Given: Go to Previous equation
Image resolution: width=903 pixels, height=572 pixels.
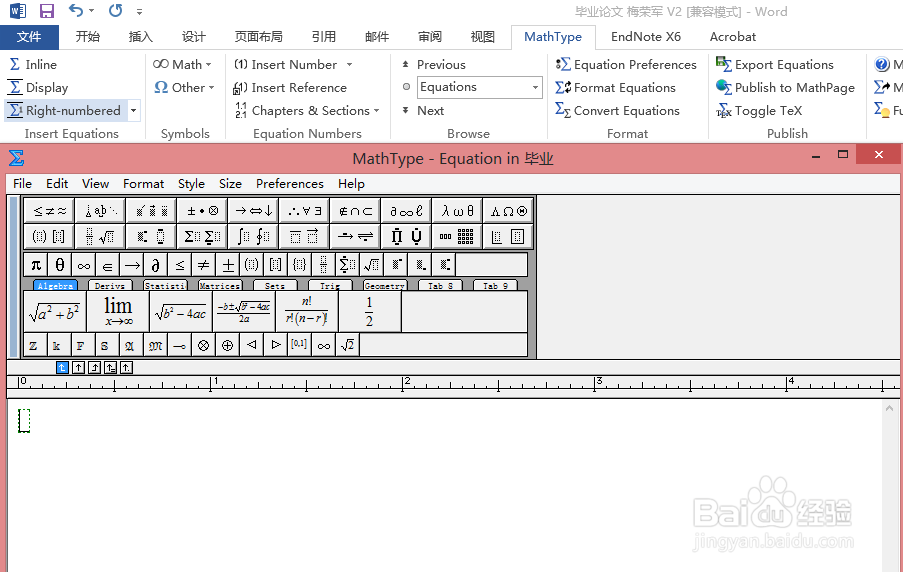Looking at the screenshot, I should (x=434, y=65).
